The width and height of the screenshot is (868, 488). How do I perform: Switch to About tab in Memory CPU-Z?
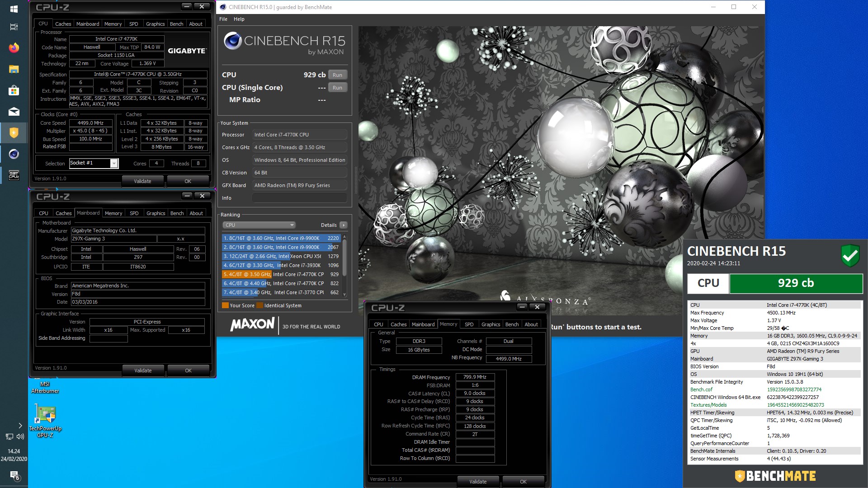(x=531, y=324)
